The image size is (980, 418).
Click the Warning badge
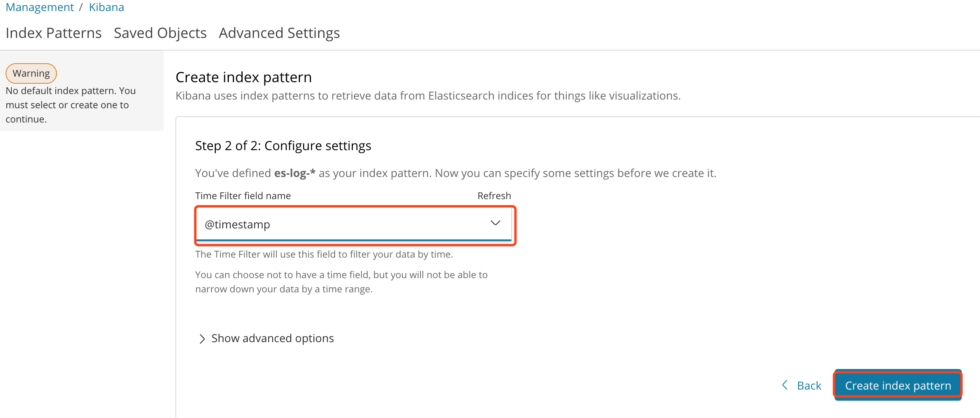(x=31, y=73)
